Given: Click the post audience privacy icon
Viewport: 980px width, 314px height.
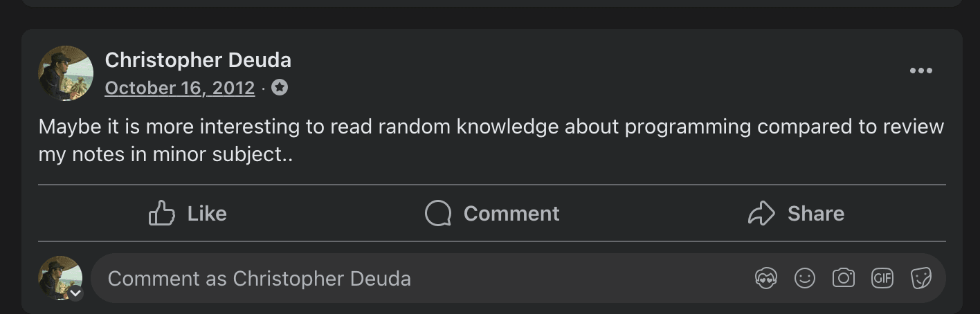Looking at the screenshot, I should [x=280, y=88].
